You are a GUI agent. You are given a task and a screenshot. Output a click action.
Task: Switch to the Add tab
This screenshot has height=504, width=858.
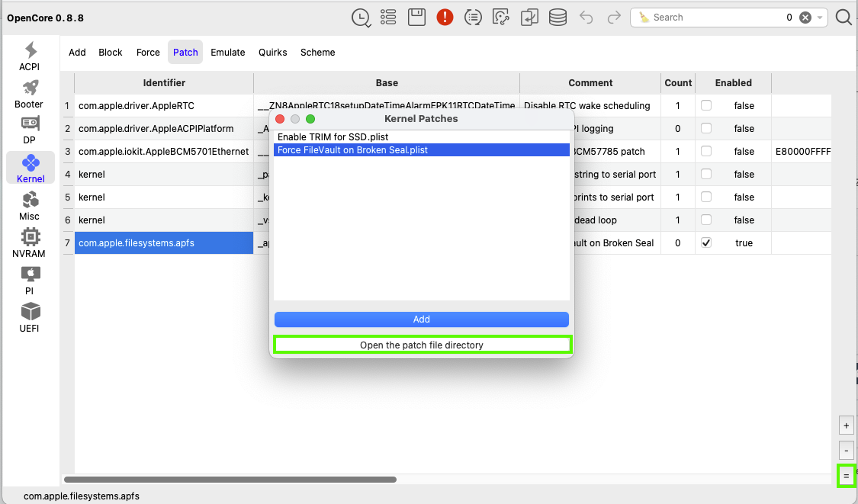[77, 52]
